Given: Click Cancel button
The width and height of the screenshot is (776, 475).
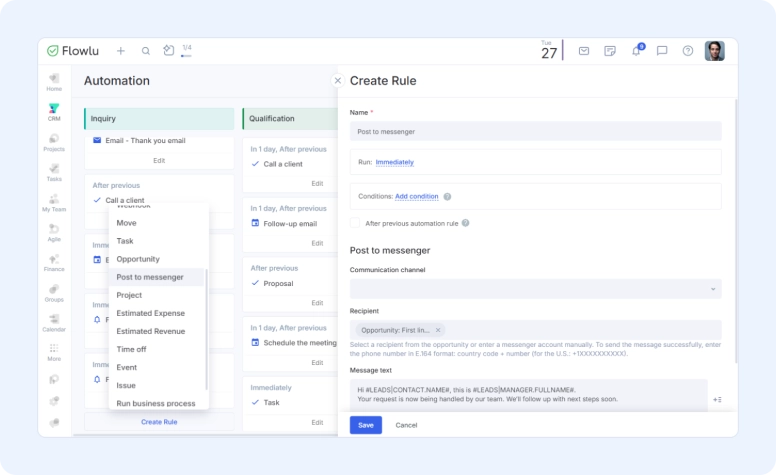Looking at the screenshot, I should pyautogui.click(x=406, y=425).
